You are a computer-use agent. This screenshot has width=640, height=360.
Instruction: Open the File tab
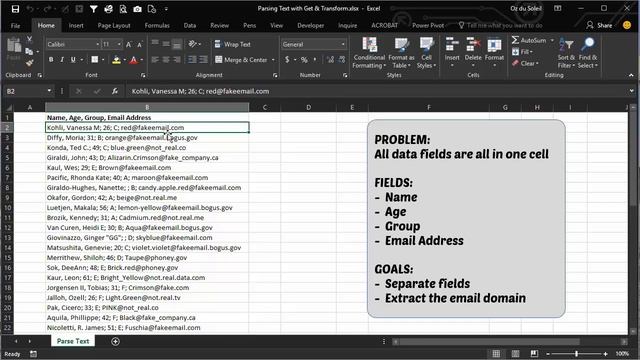pos(16,25)
